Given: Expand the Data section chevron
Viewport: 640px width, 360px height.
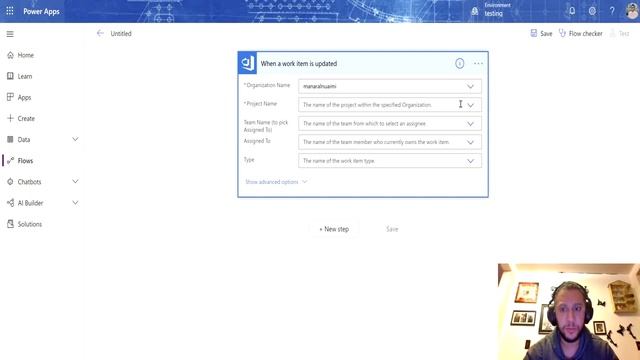Looking at the screenshot, I should tap(76, 139).
